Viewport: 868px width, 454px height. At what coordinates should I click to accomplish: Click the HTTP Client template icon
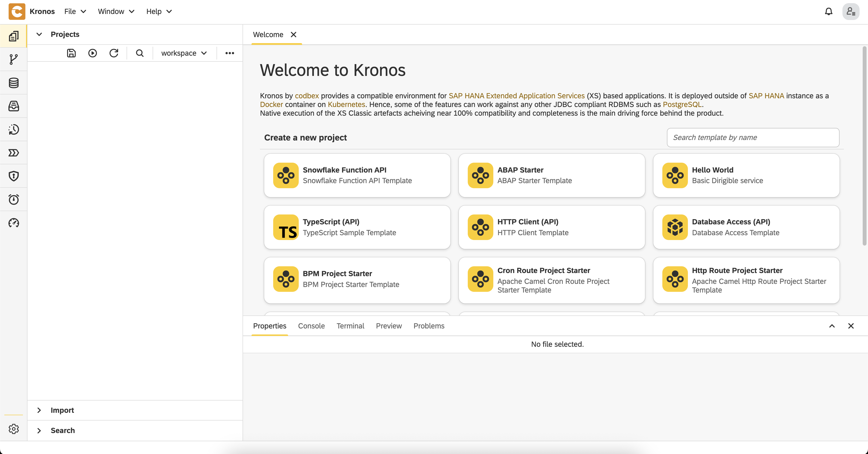480,227
